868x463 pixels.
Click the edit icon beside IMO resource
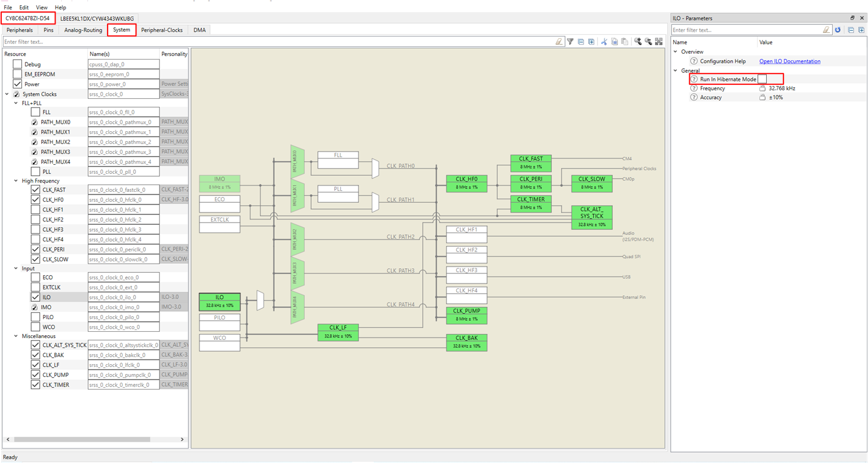35,307
